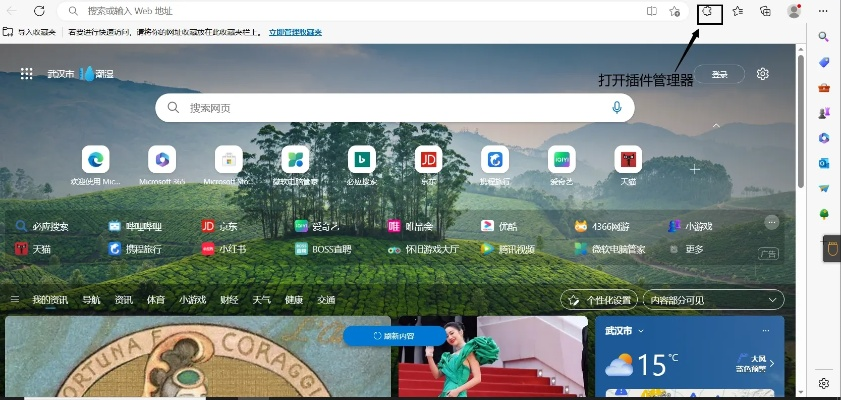This screenshot has width=841, height=400.
Task: Open the sidebar green tree icon
Action: tap(824, 214)
